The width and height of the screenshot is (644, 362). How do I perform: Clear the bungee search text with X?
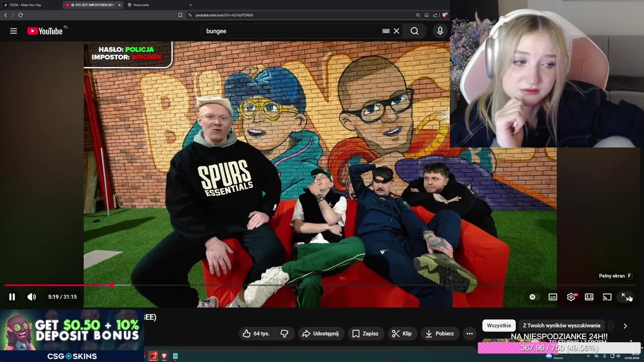tap(396, 31)
